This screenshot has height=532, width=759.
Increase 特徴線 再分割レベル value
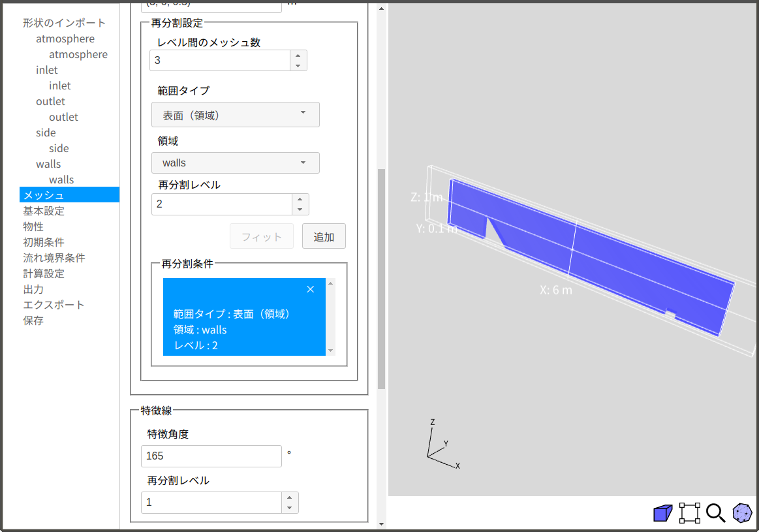click(x=290, y=497)
